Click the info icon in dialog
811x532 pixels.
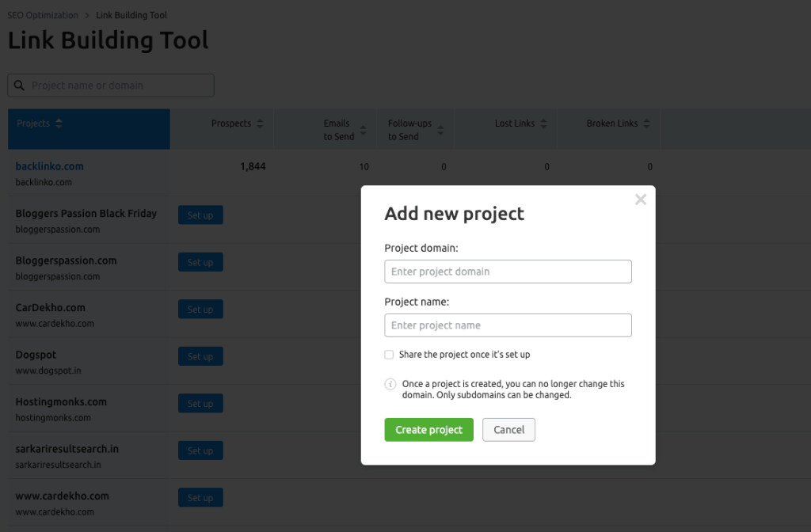pos(390,384)
